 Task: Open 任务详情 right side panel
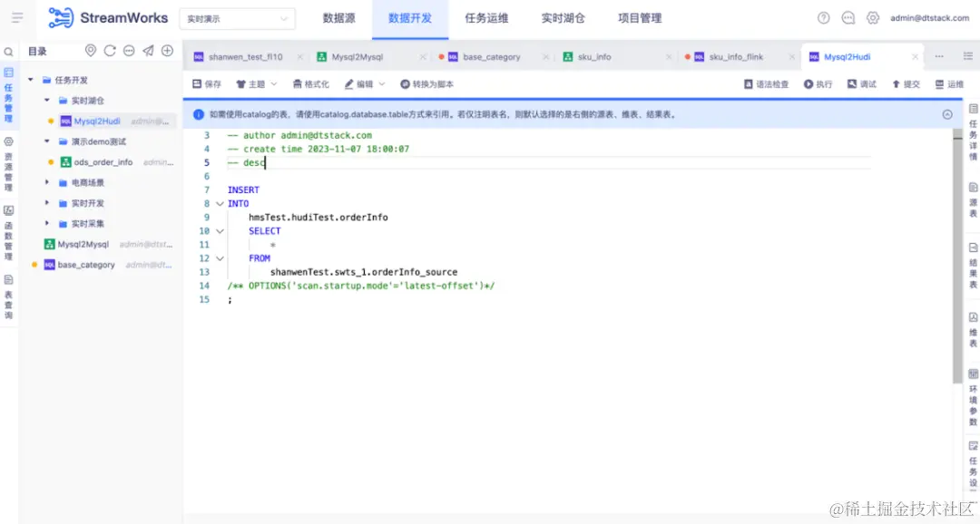(x=973, y=132)
